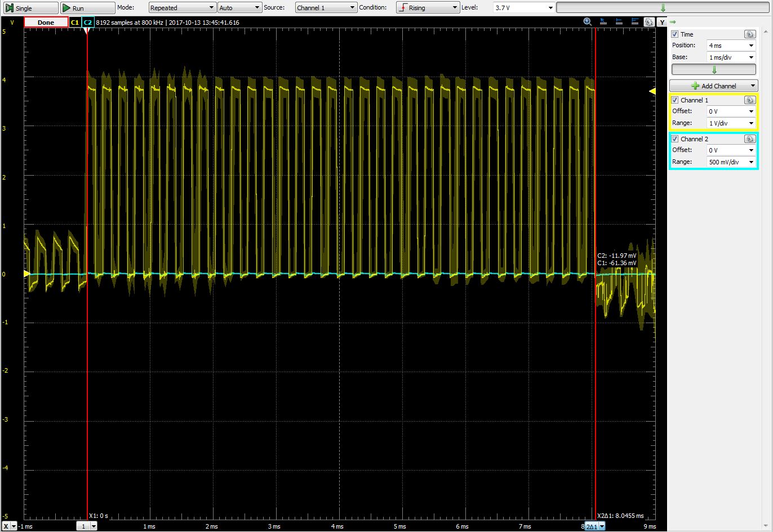Toggle the Channel 2 checkbox
The height and width of the screenshot is (532, 773).
tap(675, 139)
